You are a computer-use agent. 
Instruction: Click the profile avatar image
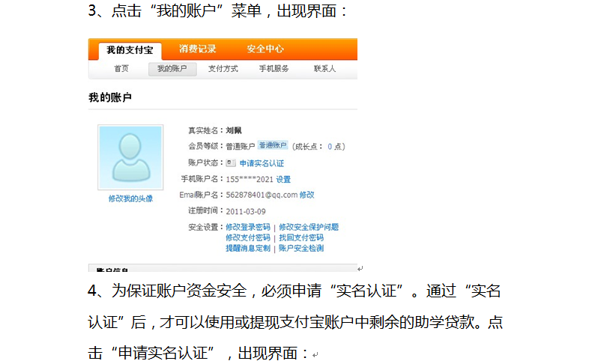coord(130,157)
